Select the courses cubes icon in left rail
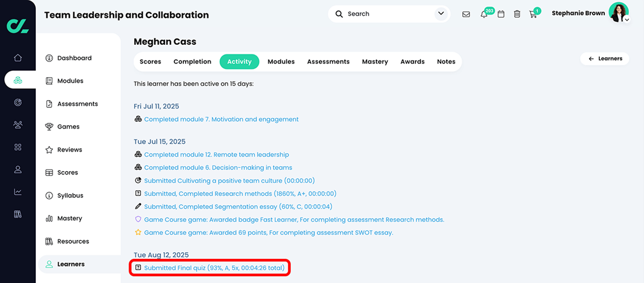 tap(18, 80)
